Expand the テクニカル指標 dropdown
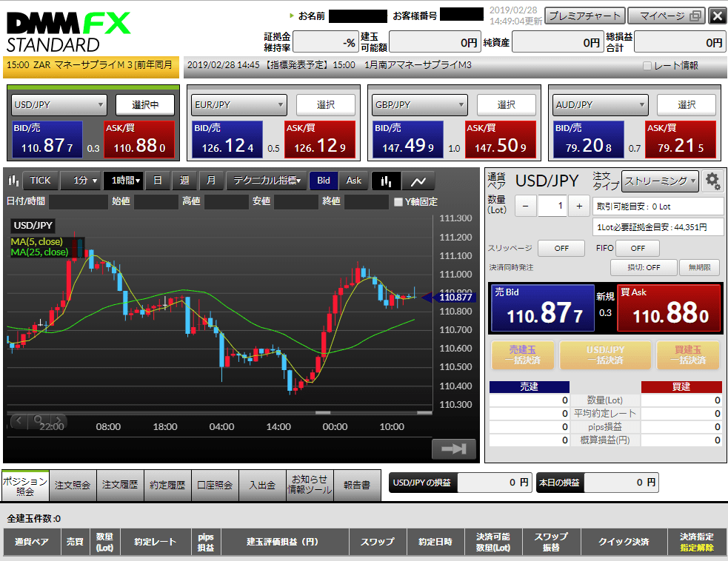Screen dimensions: 728x561 click(x=267, y=181)
